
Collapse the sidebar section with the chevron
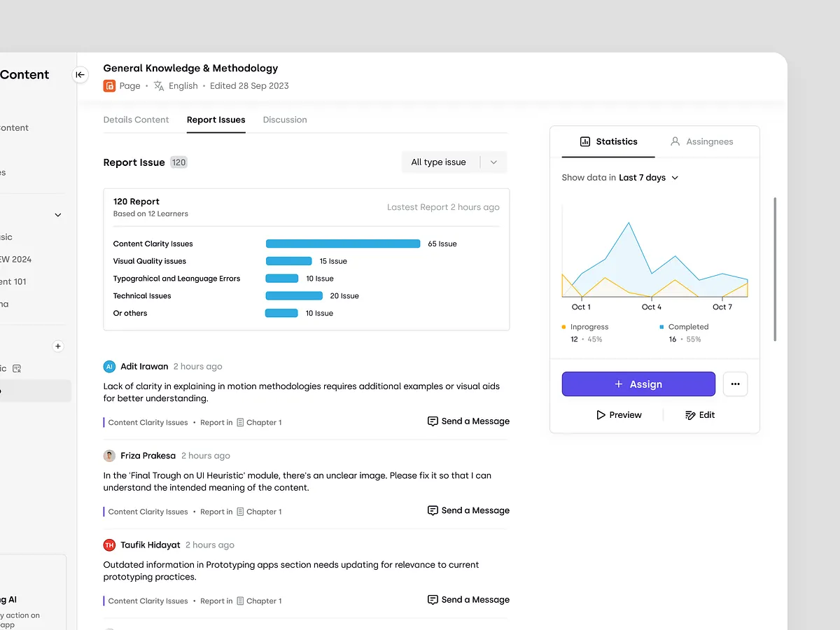pyautogui.click(x=58, y=214)
